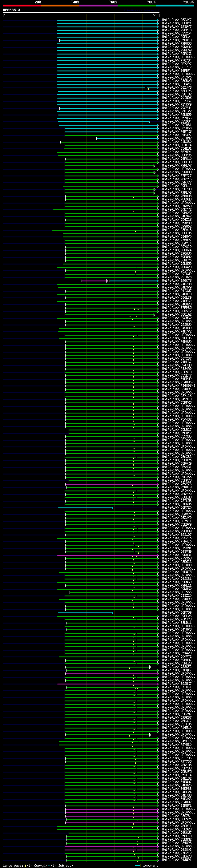Screen dimensions: 197x868
Task: Select the UniRef100_C6F7E0 label
Action: click(177, 508)
